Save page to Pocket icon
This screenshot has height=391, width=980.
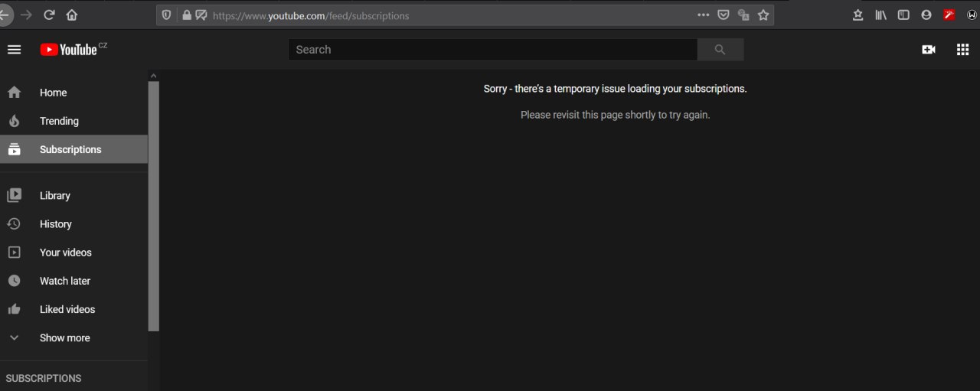click(x=724, y=15)
